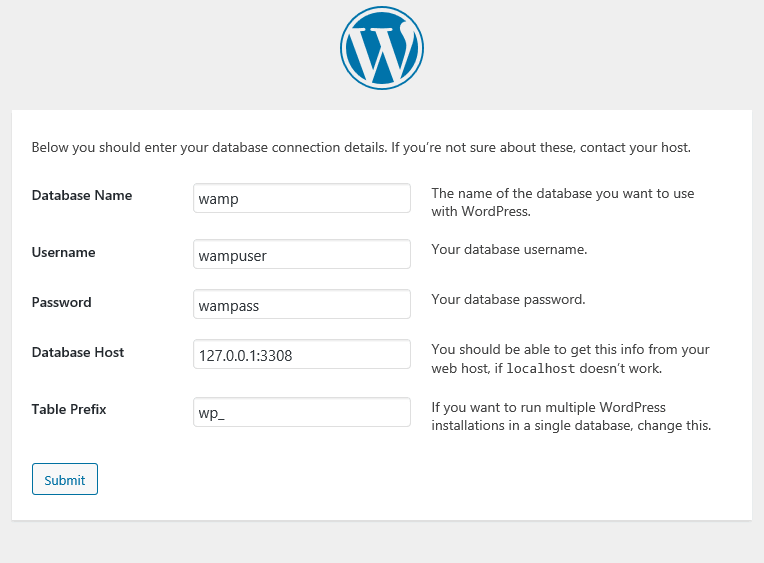The width and height of the screenshot is (764, 563).
Task: Click the WordPress logo at top
Action: click(x=382, y=48)
